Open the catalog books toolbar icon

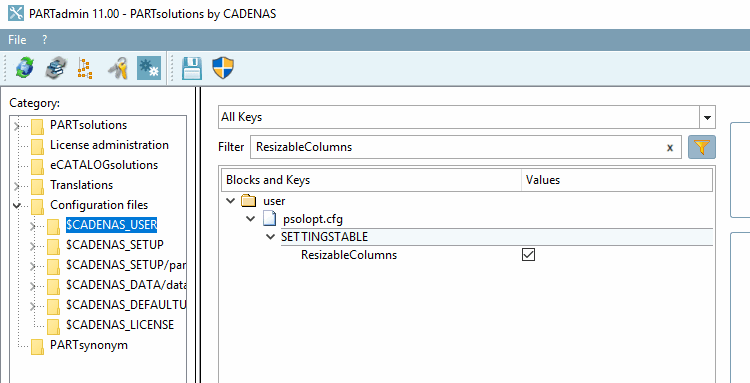click(x=56, y=68)
